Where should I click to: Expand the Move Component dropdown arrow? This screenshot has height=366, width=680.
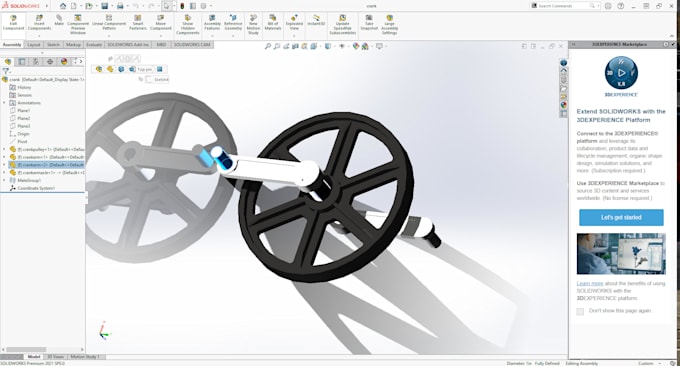point(161,36)
